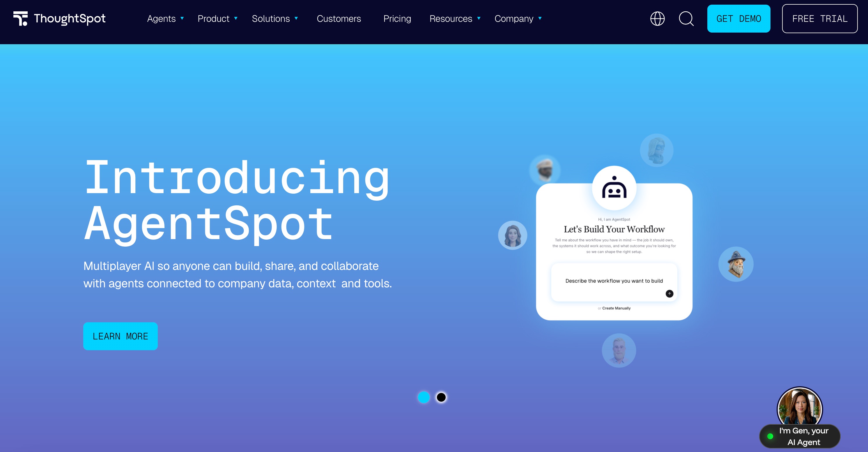Image resolution: width=868 pixels, height=452 pixels.
Task: Expand the Solutions menu arrow
Action: [296, 19]
